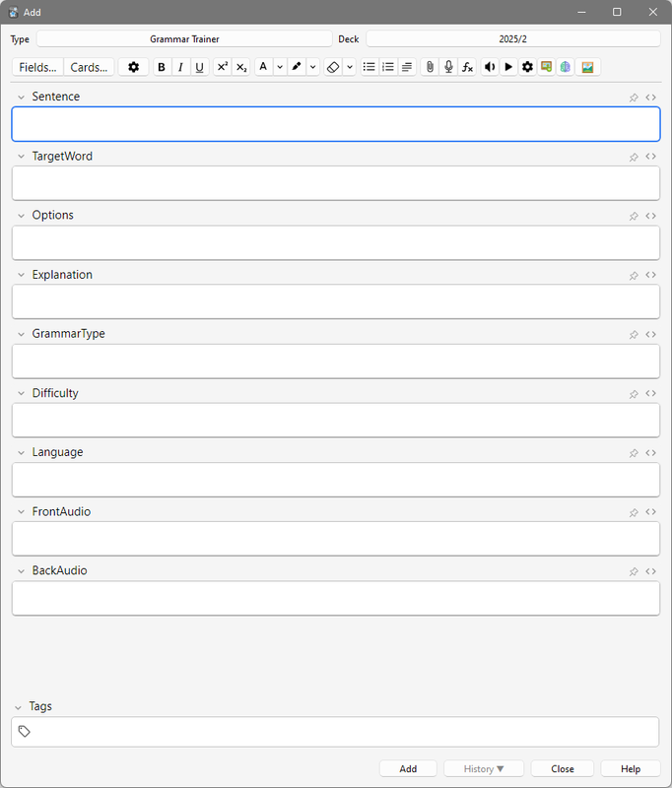Collapse the Options field
Screen dimensions: 672x788
click(x=21, y=216)
